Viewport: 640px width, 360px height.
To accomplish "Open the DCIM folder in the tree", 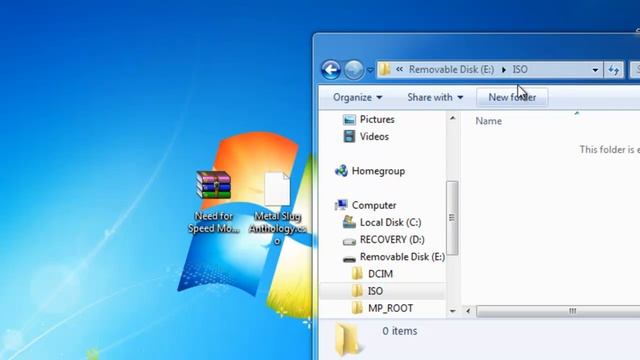I will [x=372, y=274].
